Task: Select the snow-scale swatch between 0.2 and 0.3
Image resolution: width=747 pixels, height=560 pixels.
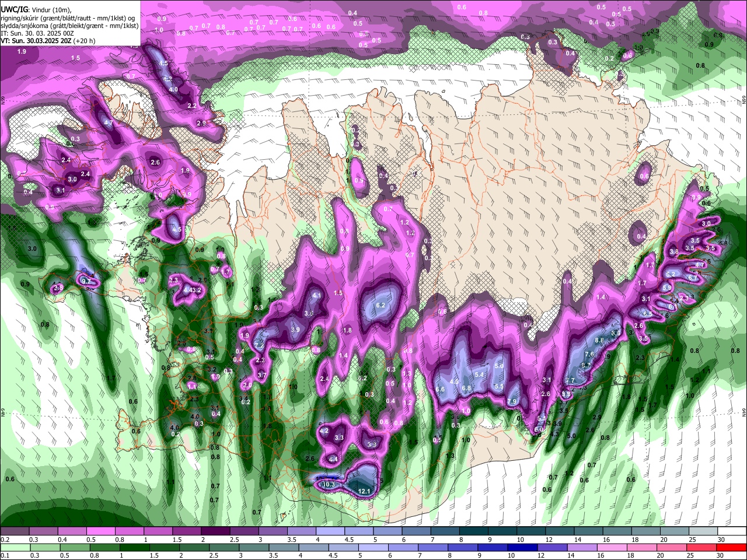Action: pos(14,531)
